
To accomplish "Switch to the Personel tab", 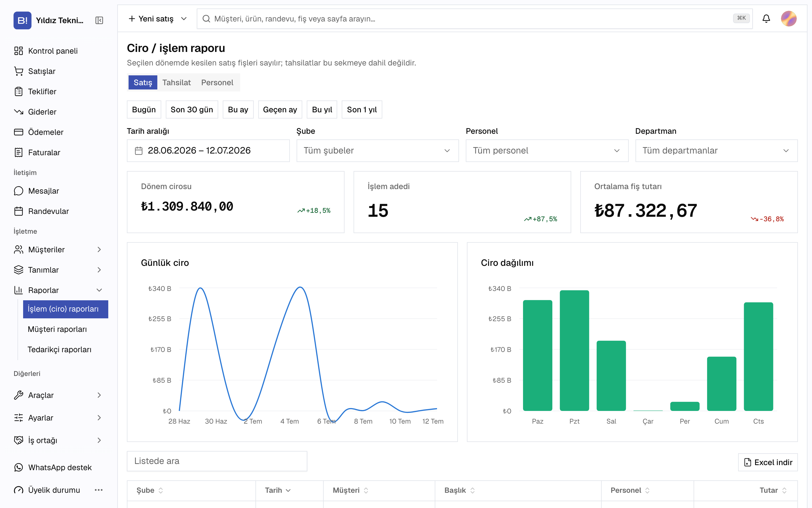I will [217, 82].
